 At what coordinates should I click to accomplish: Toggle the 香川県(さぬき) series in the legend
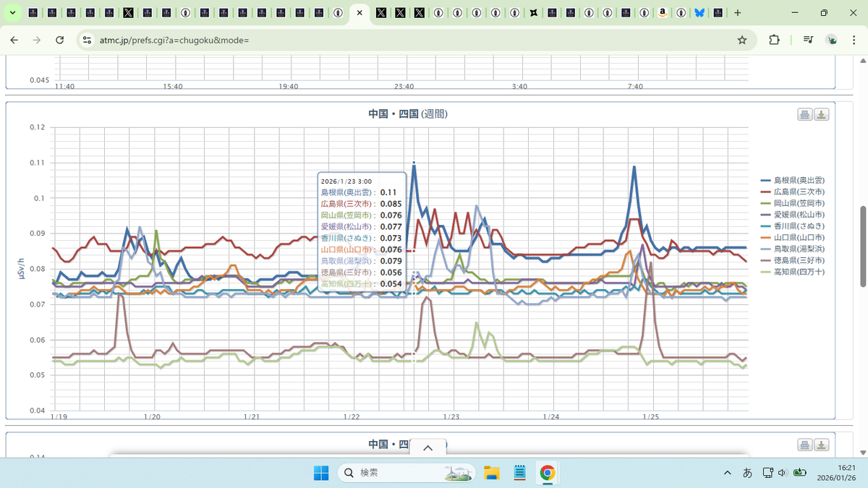click(x=793, y=226)
